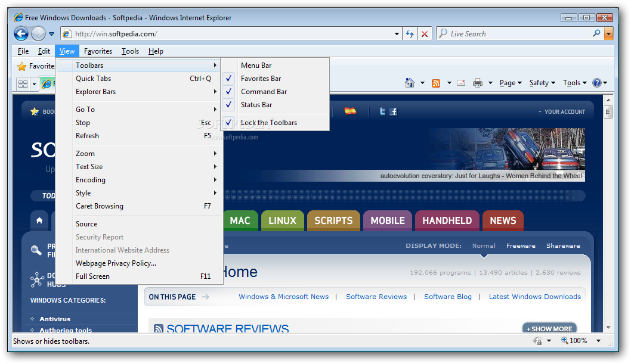Open the Tools menu in menu bar
Screen dimensions: 631x364
[130, 51]
